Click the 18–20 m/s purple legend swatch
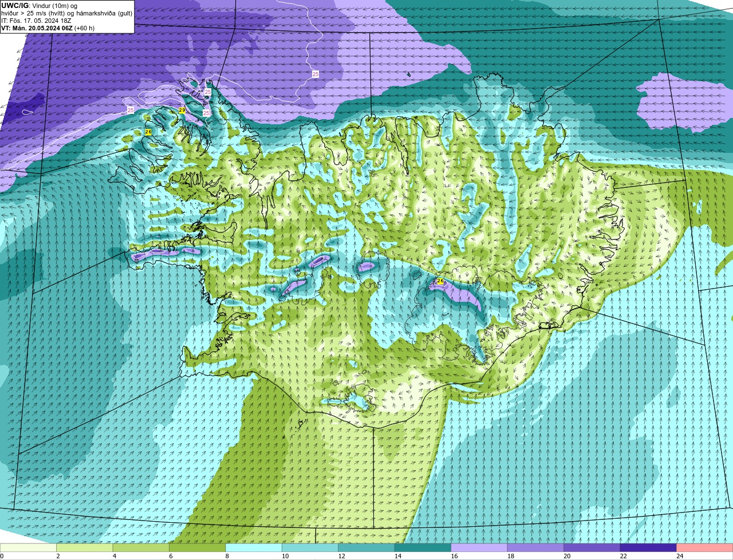Viewport: 733px width, 560px height. 535,547
